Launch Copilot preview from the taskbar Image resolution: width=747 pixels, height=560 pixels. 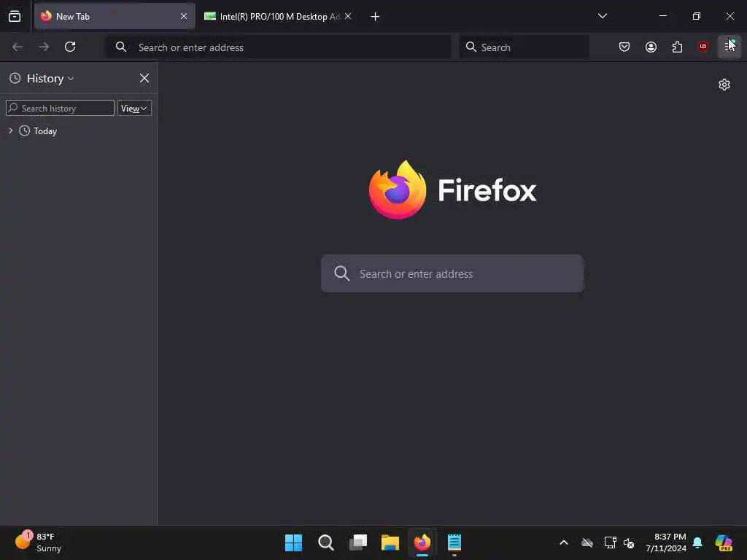coord(724,542)
